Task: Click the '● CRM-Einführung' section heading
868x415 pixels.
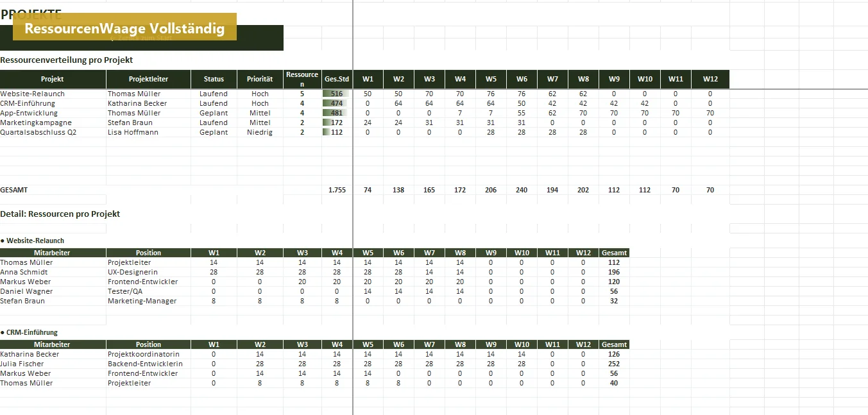Action: [29, 332]
